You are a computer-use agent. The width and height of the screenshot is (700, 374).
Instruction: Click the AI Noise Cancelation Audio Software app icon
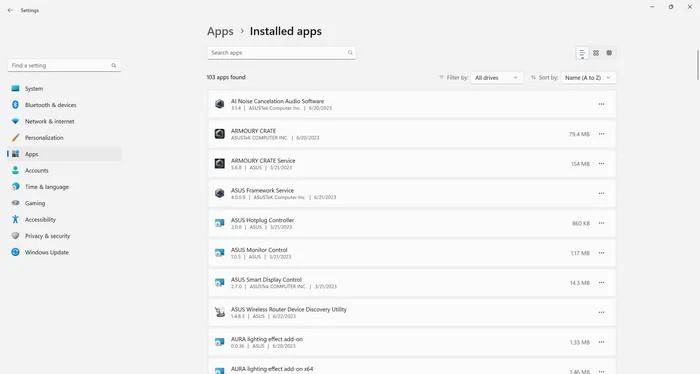point(220,104)
